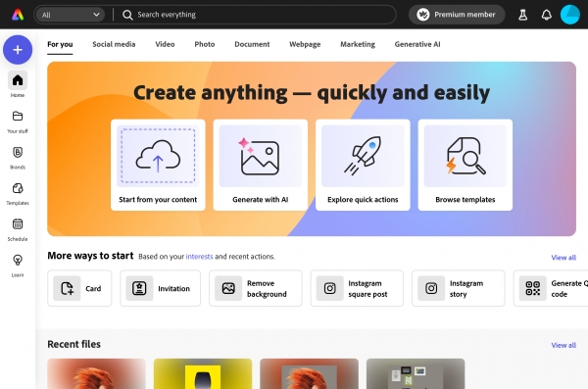Click Start from your content label
The height and width of the screenshot is (389, 588).
point(158,200)
